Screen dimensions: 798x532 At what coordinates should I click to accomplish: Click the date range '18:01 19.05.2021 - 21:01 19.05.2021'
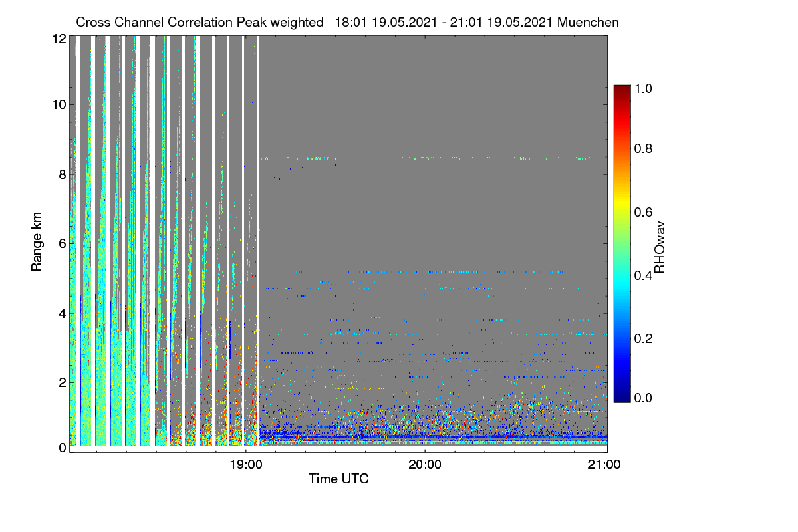444,22
